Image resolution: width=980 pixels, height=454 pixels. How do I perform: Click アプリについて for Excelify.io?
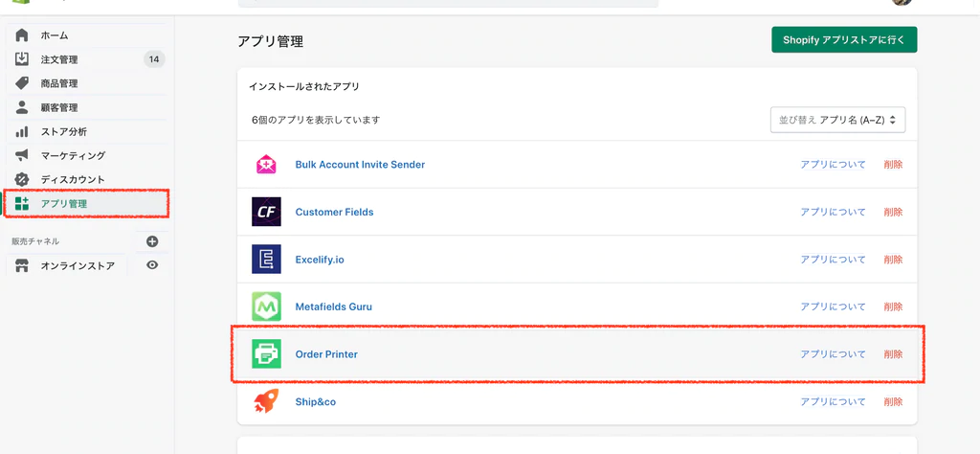coord(834,260)
